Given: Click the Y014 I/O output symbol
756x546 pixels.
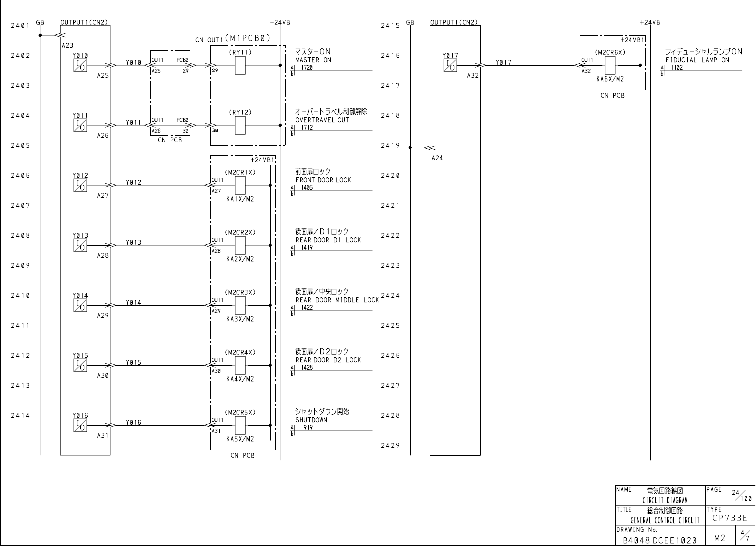Looking at the screenshot, I should point(80,305).
